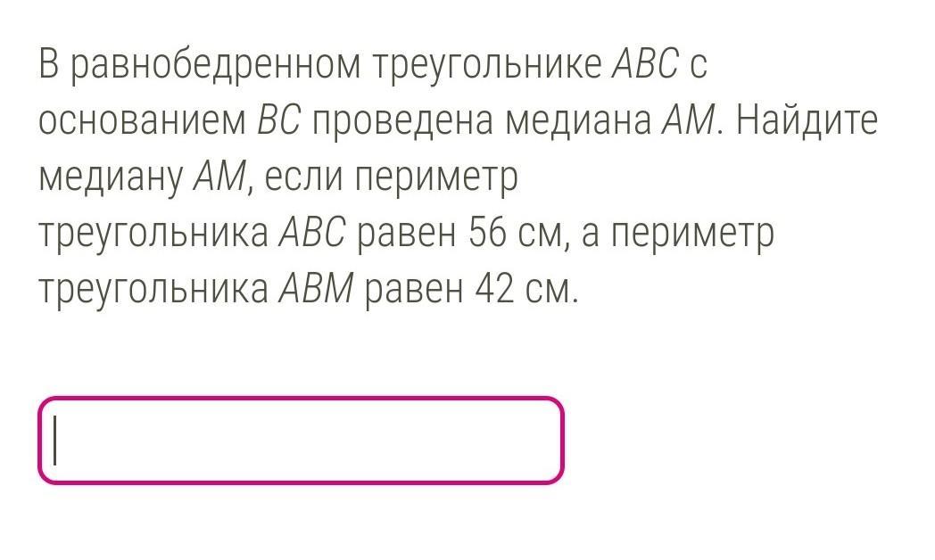Click the italic "ABM" triangle label
935x560 pixels.
click(x=317, y=289)
